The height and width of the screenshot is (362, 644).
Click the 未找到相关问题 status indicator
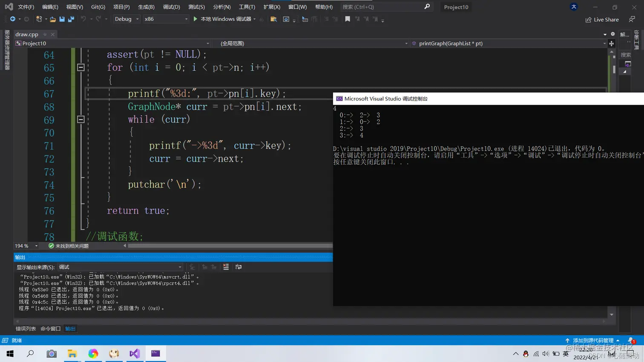(x=69, y=246)
